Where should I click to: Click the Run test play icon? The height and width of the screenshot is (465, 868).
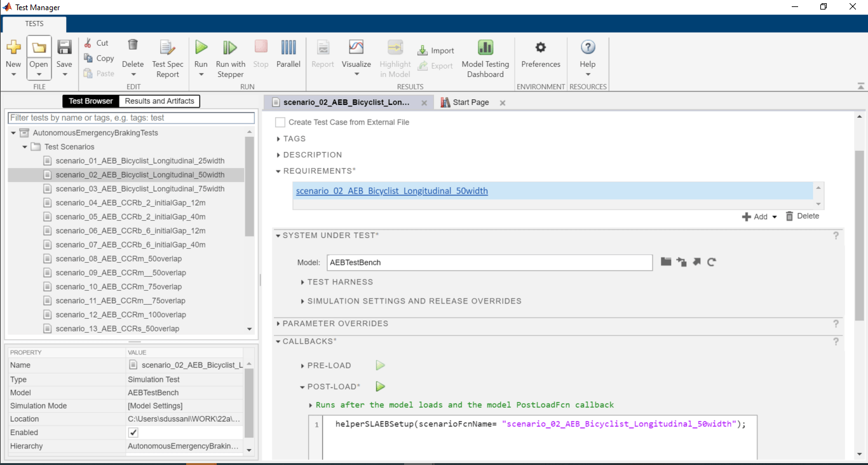click(x=201, y=48)
